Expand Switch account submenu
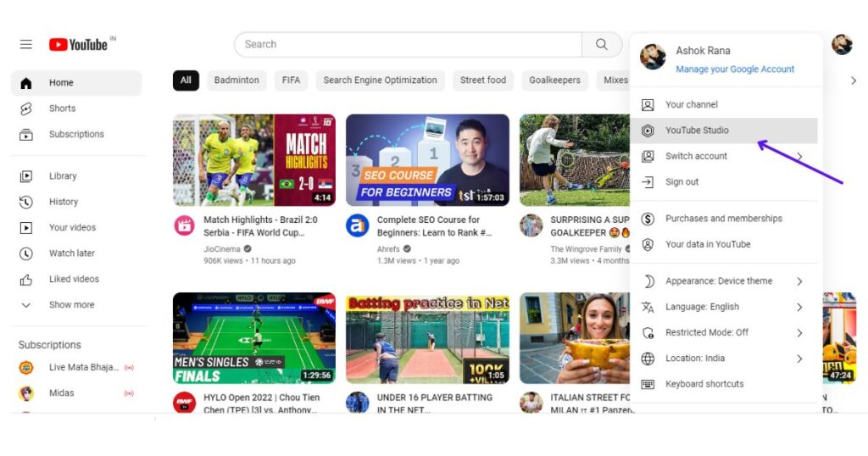The height and width of the screenshot is (456, 868). coord(724,156)
